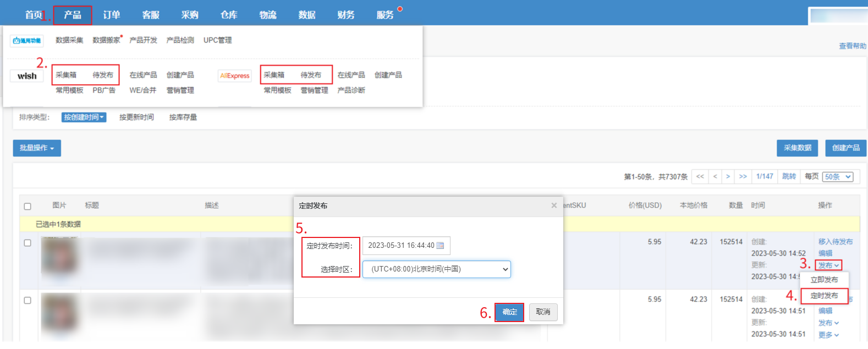Open wish 在线产品 menu entry
868x349 pixels.
[143, 75]
